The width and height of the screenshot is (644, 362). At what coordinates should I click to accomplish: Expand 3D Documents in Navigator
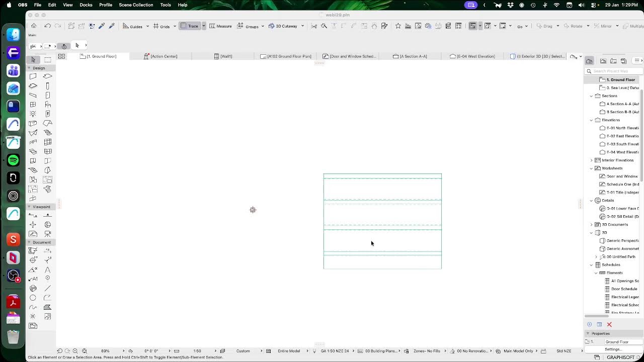pyautogui.click(x=592, y=225)
